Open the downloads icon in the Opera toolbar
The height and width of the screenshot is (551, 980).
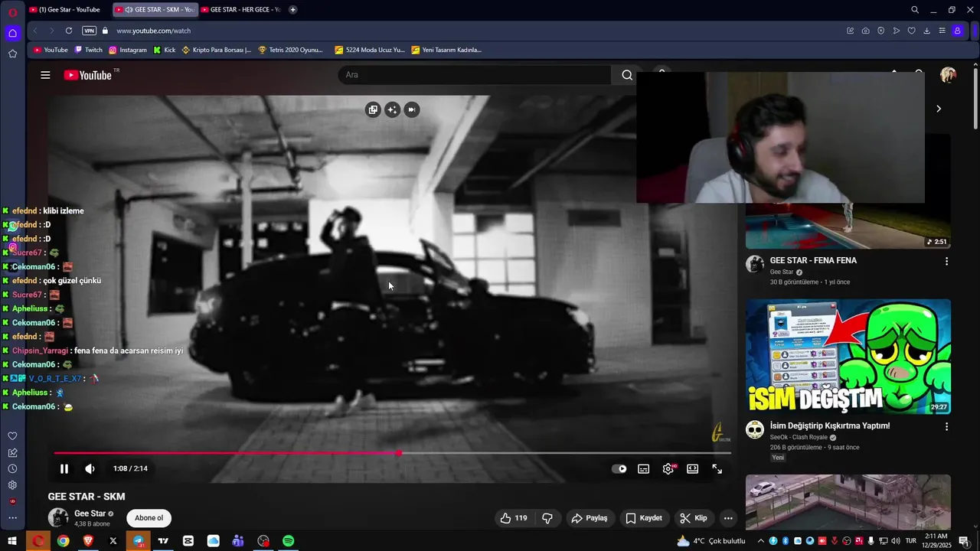pos(926,31)
